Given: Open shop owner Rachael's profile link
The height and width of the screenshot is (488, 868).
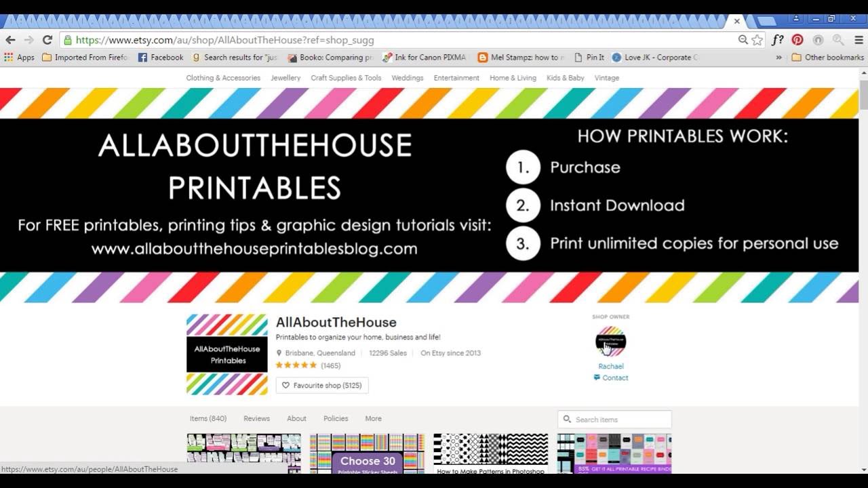Looking at the screenshot, I should point(611,367).
